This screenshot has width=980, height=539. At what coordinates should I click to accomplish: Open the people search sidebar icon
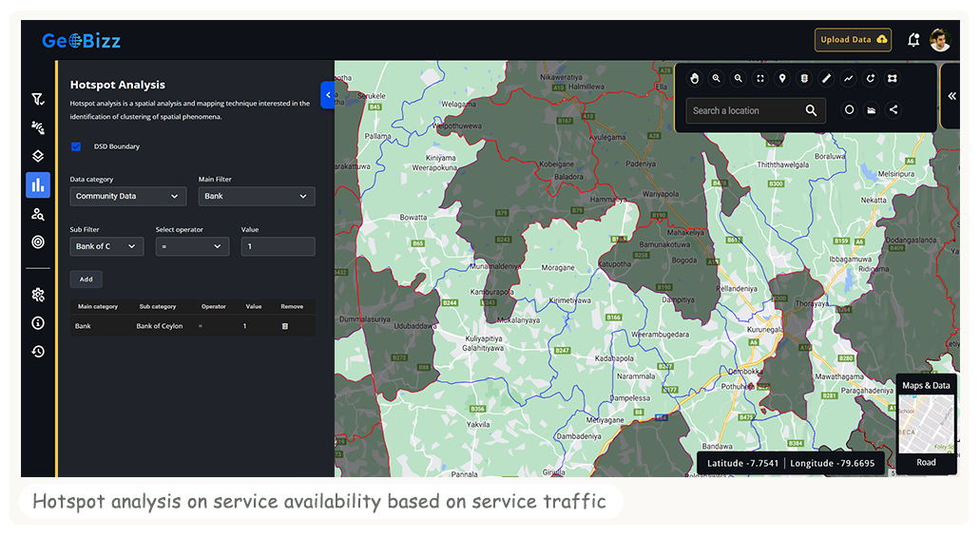pos(38,214)
